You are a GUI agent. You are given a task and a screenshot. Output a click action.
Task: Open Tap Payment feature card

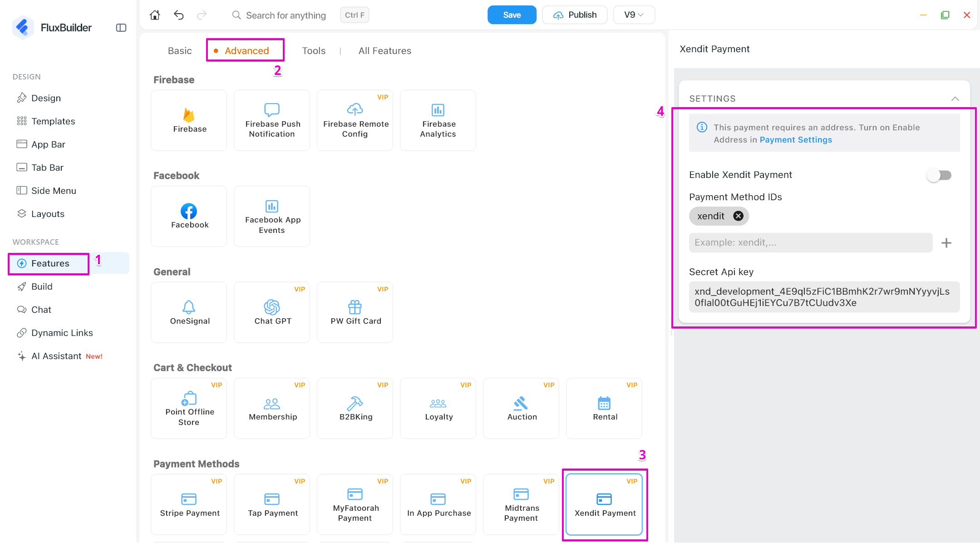(x=272, y=504)
